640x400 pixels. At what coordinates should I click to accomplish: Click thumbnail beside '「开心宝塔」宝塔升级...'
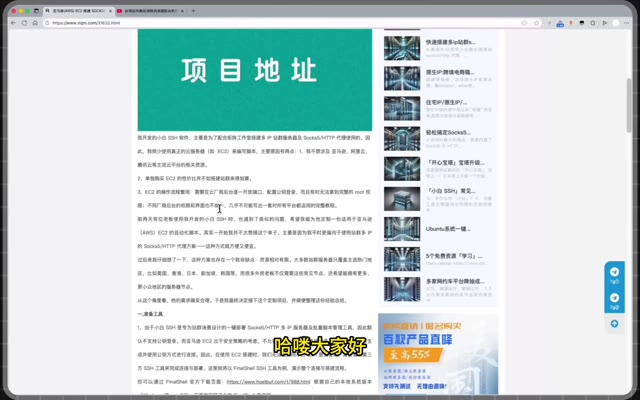pos(402,169)
